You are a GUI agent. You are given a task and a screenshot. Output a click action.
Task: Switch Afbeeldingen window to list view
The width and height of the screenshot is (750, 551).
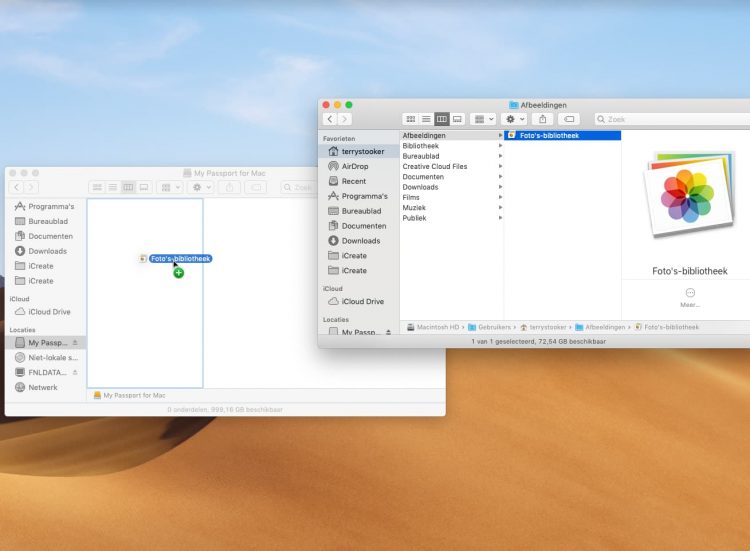[x=425, y=119]
